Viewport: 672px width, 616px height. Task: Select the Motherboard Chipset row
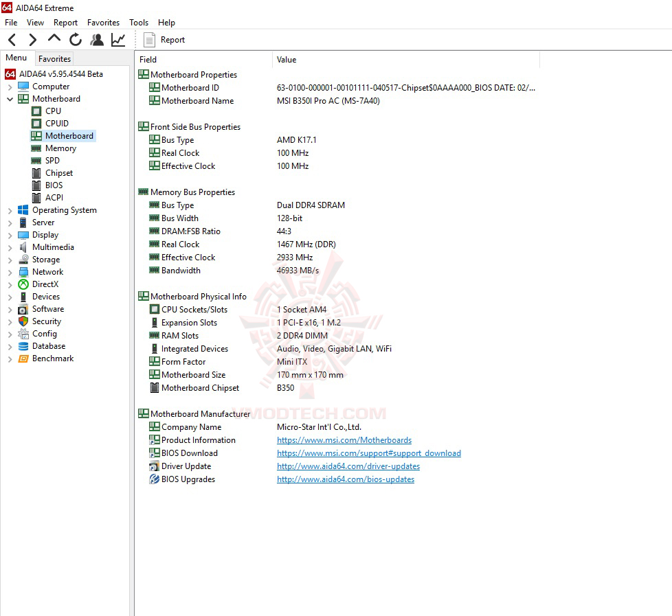click(x=337, y=388)
